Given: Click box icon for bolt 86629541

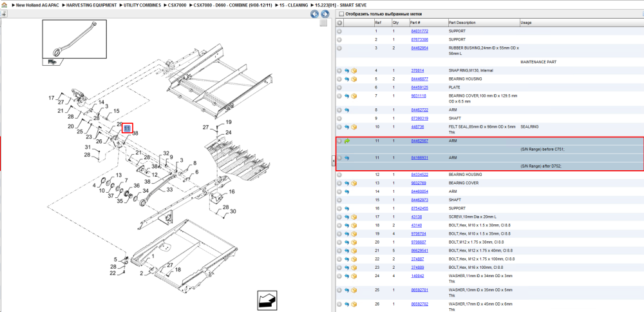Looking at the screenshot, I should pyautogui.click(x=354, y=250).
